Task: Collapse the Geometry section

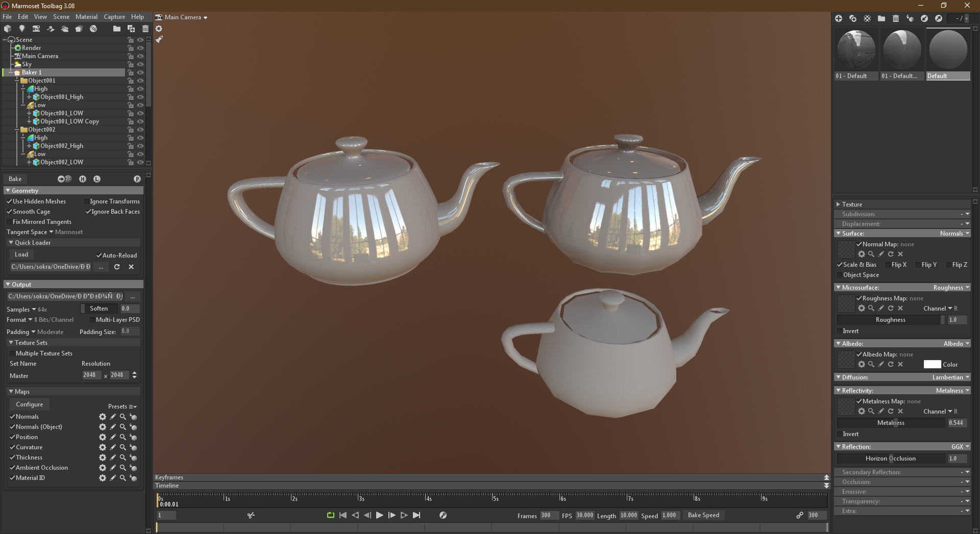Action: coord(8,191)
